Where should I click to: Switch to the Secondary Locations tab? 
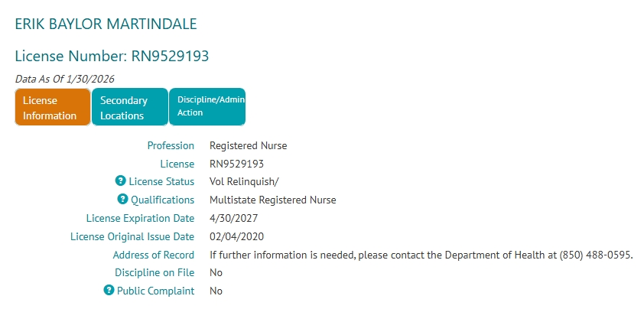point(129,108)
